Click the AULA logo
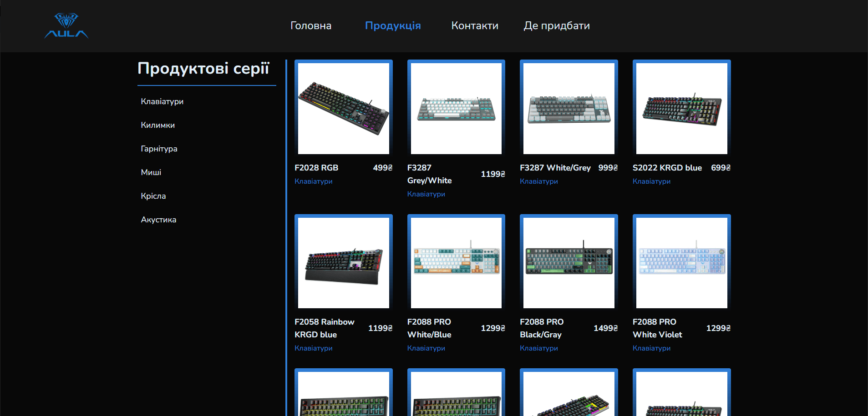Image resolution: width=868 pixels, height=416 pixels. (66, 26)
